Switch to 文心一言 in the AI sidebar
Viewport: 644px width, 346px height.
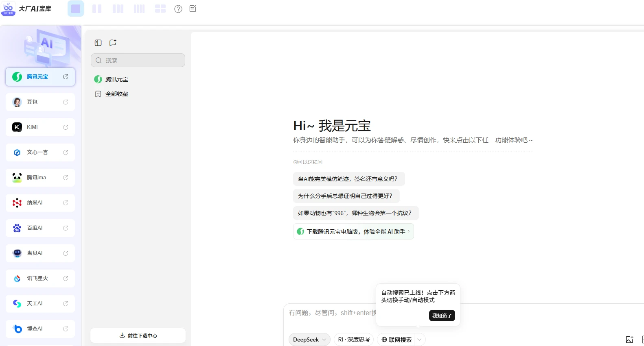(40, 152)
